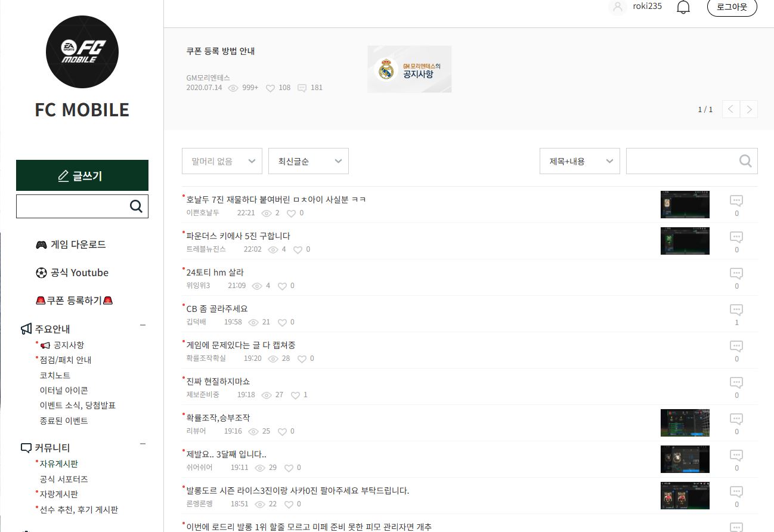Click author name 트레블뉴진스
This screenshot has height=532, width=774.
click(x=206, y=249)
